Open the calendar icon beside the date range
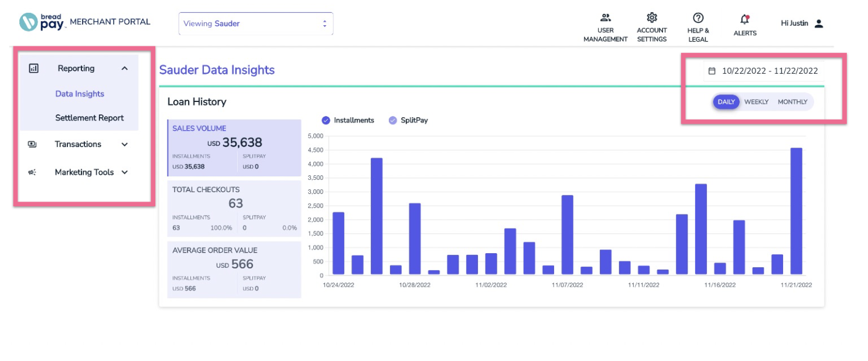 click(x=713, y=70)
